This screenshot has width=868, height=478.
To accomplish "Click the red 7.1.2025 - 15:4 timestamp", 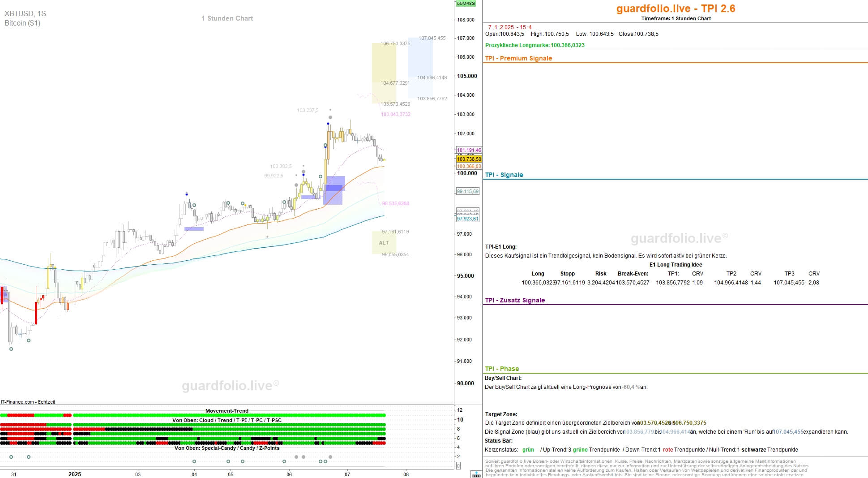I will click(x=510, y=27).
